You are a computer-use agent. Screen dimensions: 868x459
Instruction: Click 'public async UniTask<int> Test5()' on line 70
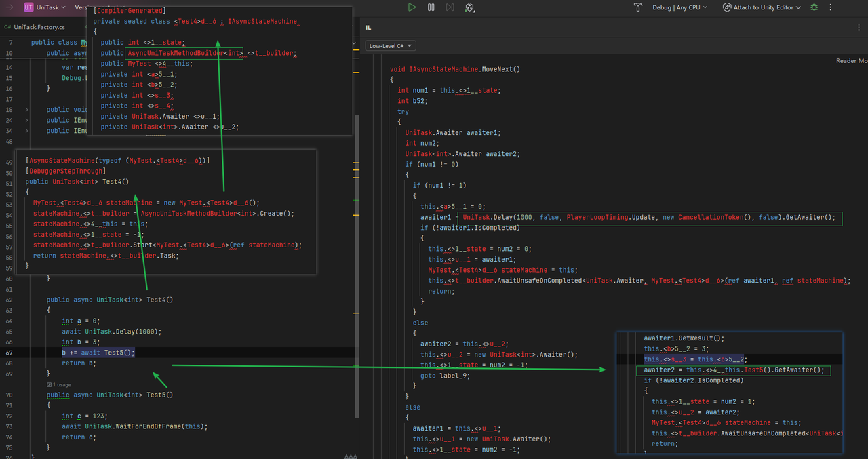(x=110, y=395)
